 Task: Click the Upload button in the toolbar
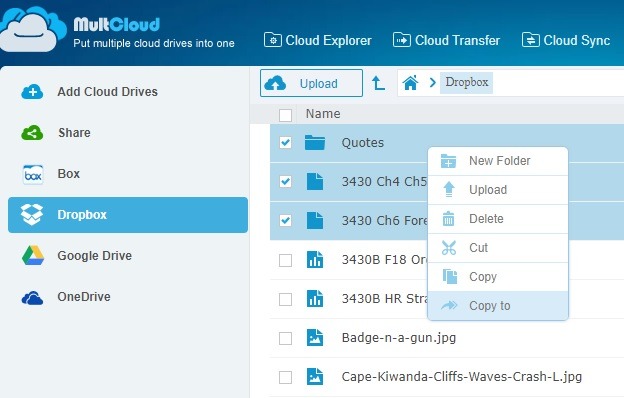(x=311, y=83)
